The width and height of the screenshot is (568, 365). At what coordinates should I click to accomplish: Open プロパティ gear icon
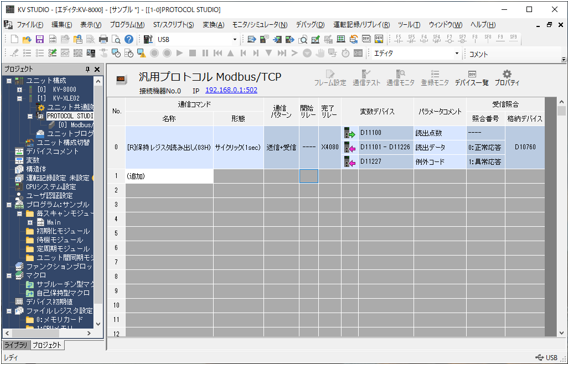(507, 77)
